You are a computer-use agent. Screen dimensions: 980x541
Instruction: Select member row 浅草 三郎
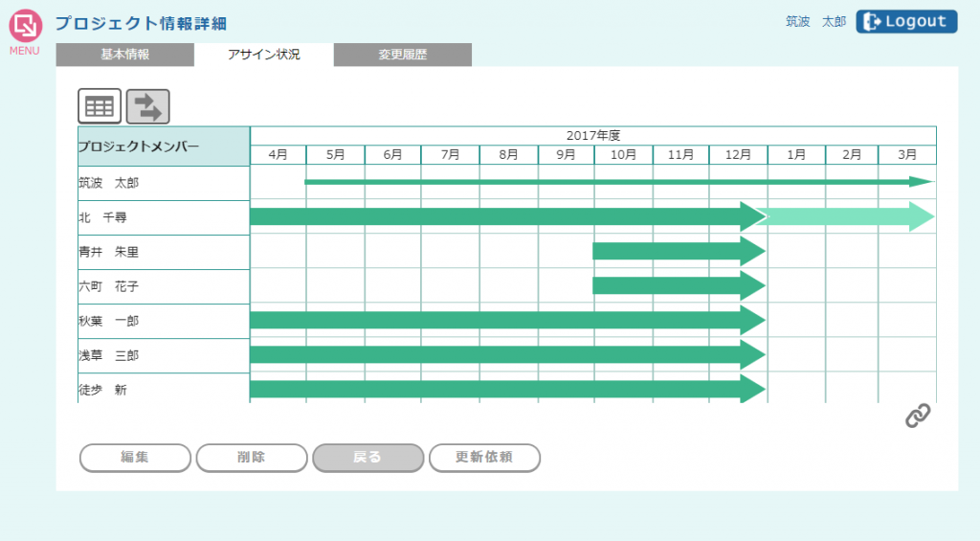109,355
